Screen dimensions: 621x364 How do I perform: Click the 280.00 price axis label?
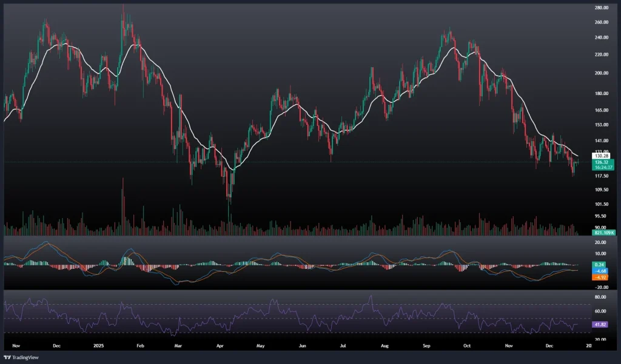point(602,8)
